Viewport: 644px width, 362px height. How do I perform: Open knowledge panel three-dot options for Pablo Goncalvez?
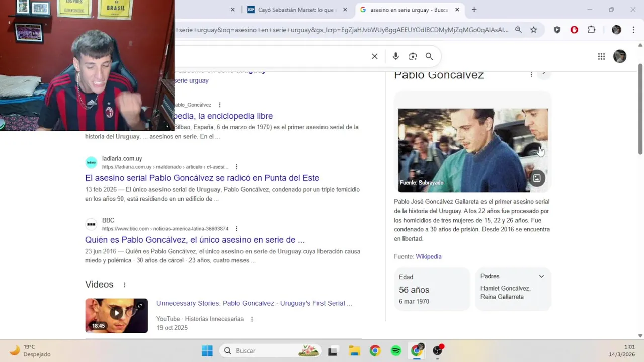531,74
